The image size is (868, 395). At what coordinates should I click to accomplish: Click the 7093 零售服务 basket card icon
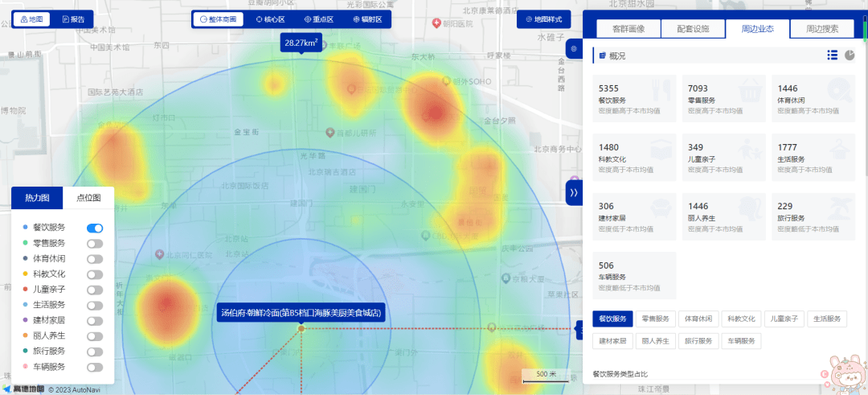pyautogui.click(x=751, y=91)
